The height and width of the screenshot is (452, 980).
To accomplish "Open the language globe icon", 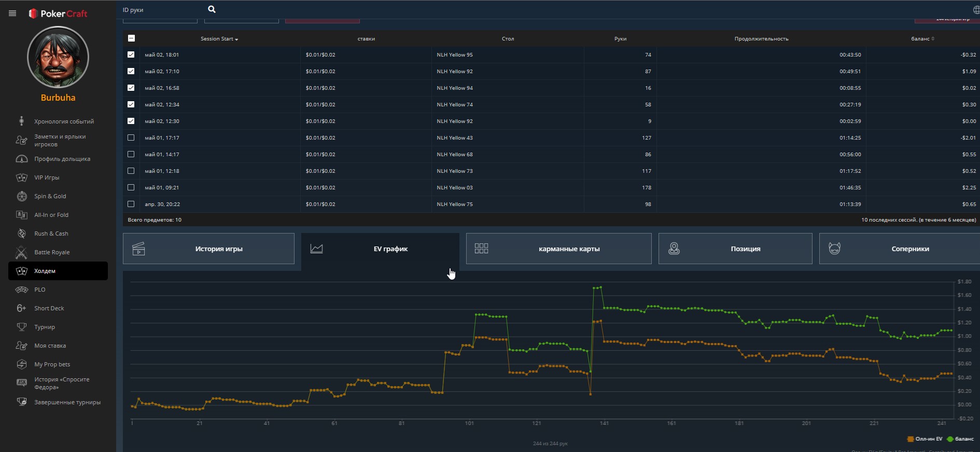I will 976,9.
